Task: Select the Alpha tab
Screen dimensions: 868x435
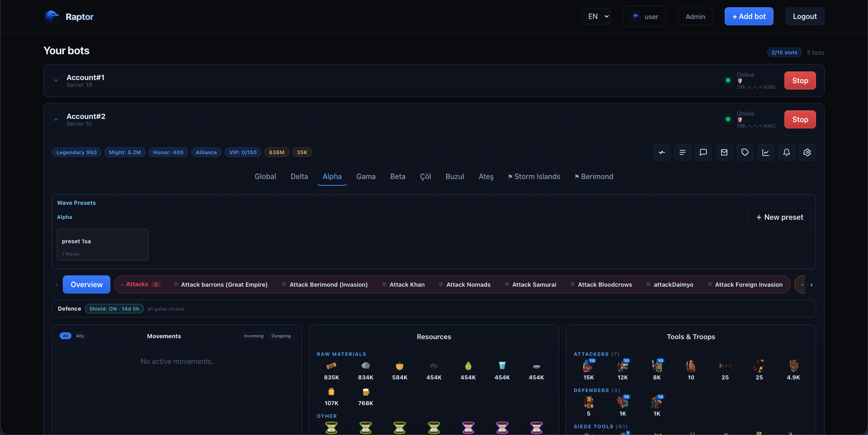Action: 332,176
